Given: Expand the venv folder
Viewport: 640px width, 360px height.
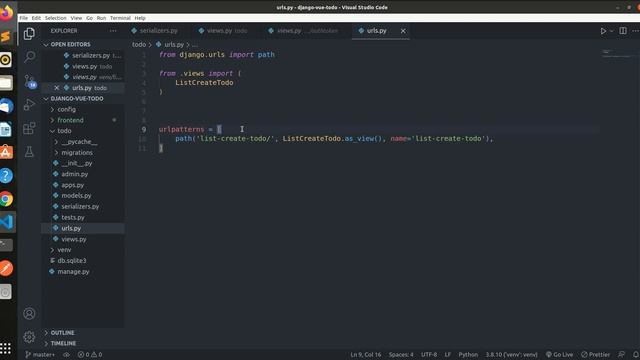Looking at the screenshot, I should pos(64,250).
